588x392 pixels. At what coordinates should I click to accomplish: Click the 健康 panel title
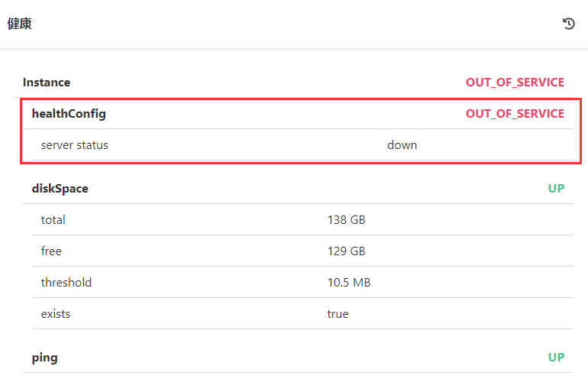(20, 24)
